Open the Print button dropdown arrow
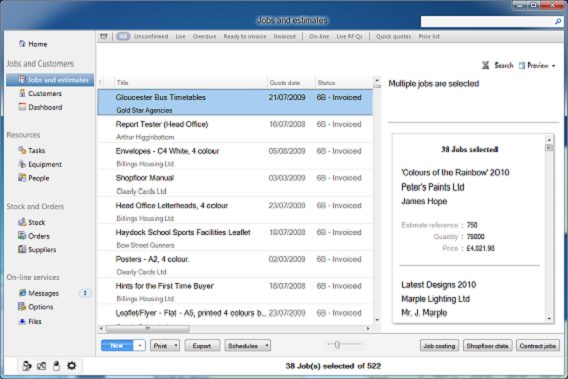 tap(176, 346)
